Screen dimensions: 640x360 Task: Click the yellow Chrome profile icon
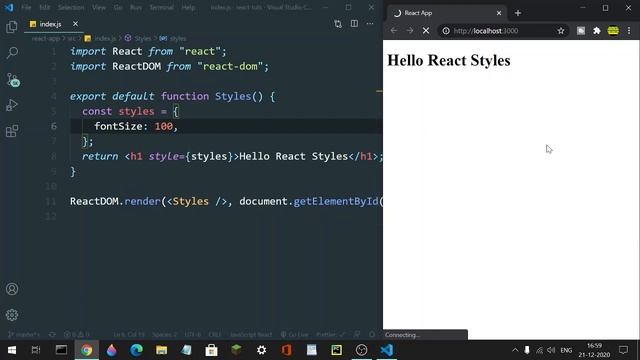(613, 31)
